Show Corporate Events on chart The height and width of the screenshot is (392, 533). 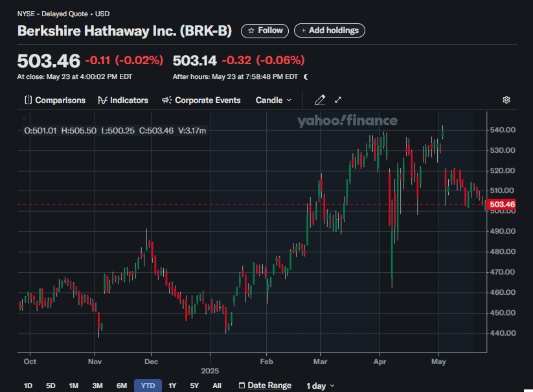point(201,100)
